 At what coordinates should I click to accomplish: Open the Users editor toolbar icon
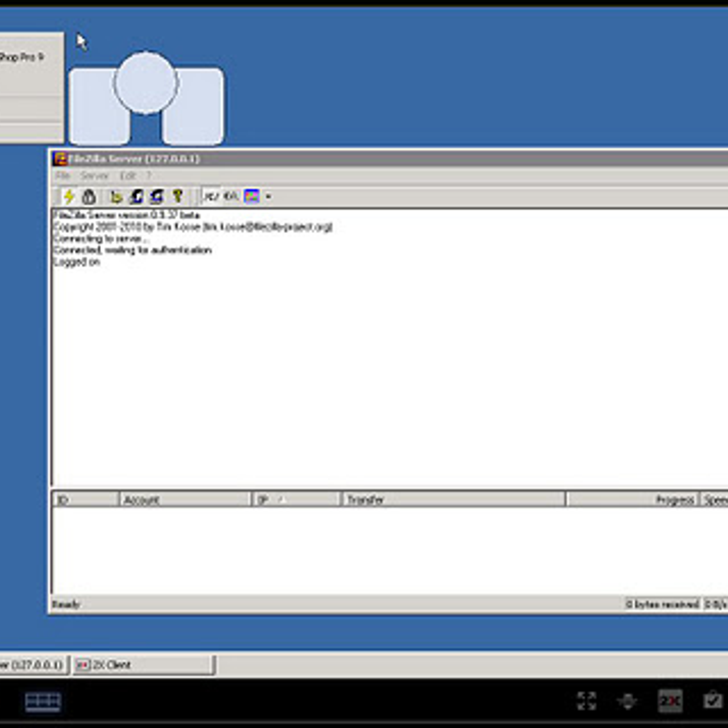tap(136, 197)
